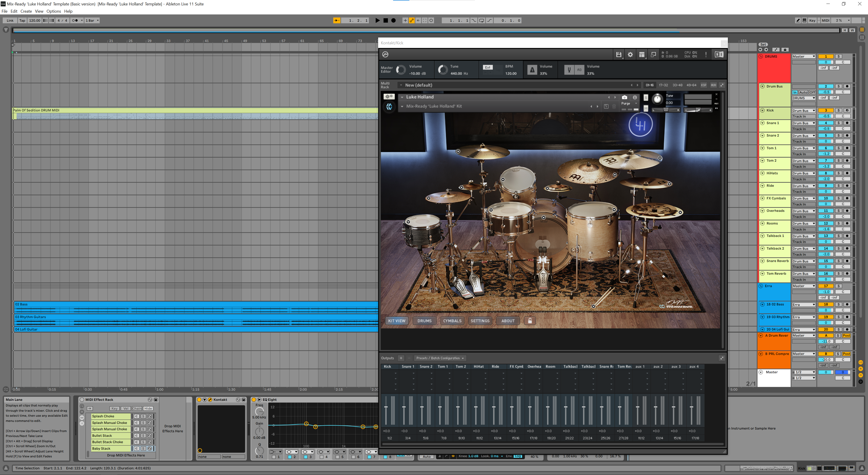Image resolution: width=868 pixels, height=475 pixels.
Task: Click the padlock icon beside ABOUT
Action: click(x=530, y=321)
